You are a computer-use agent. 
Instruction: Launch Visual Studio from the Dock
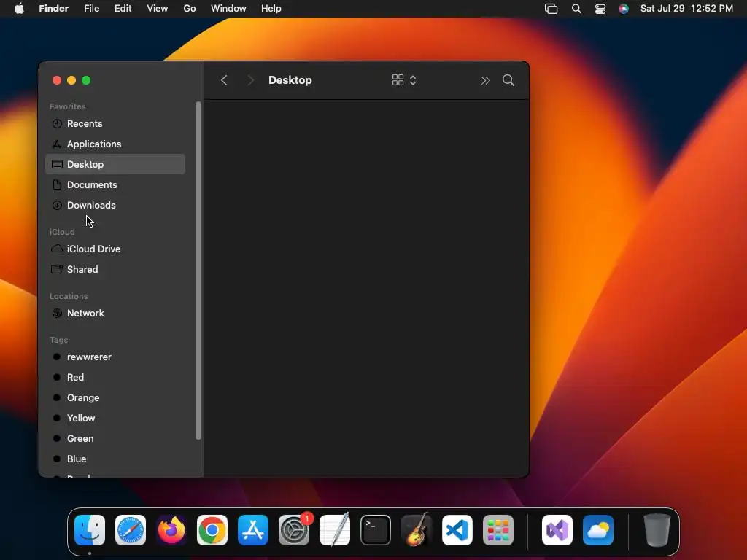(557, 530)
